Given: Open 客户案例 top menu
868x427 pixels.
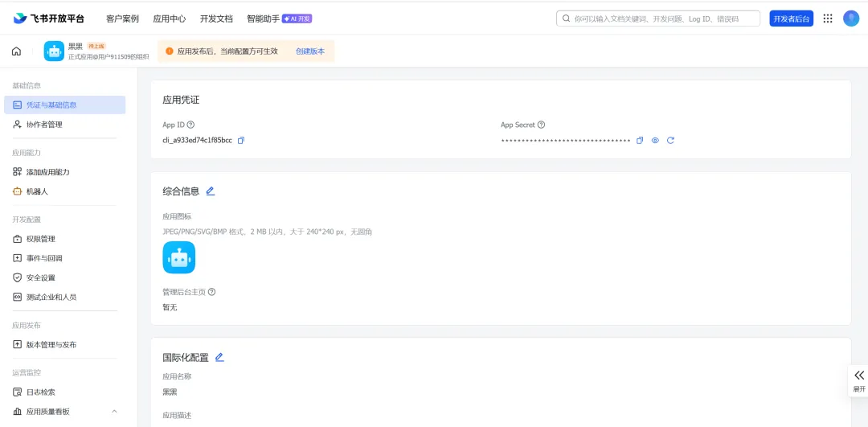Looking at the screenshot, I should 122,18.
